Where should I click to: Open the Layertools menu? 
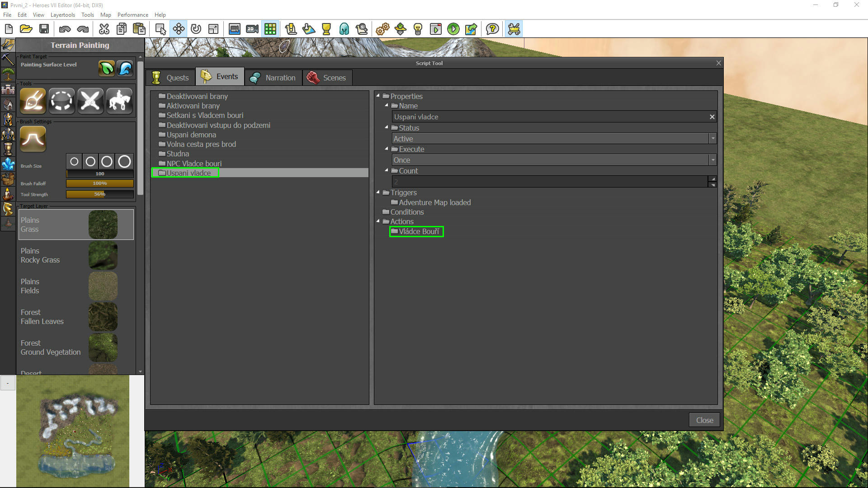click(63, 15)
